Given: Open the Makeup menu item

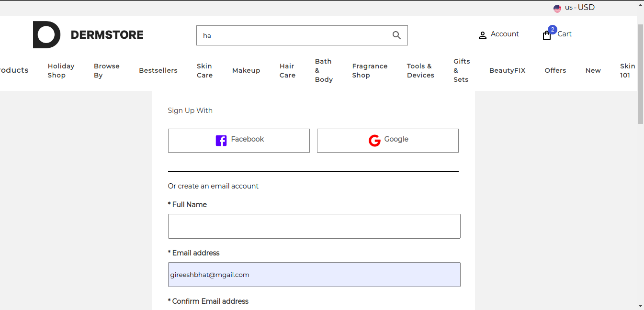Looking at the screenshot, I should [246, 70].
